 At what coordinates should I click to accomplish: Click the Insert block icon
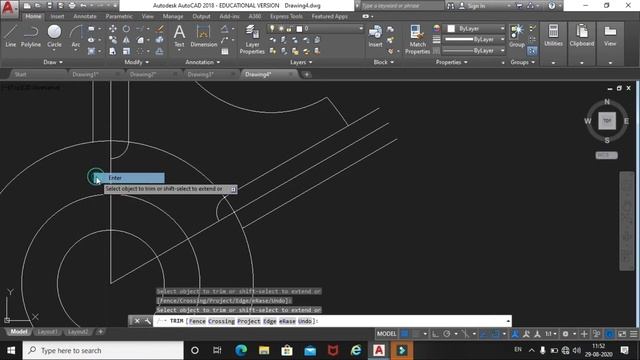(x=375, y=36)
